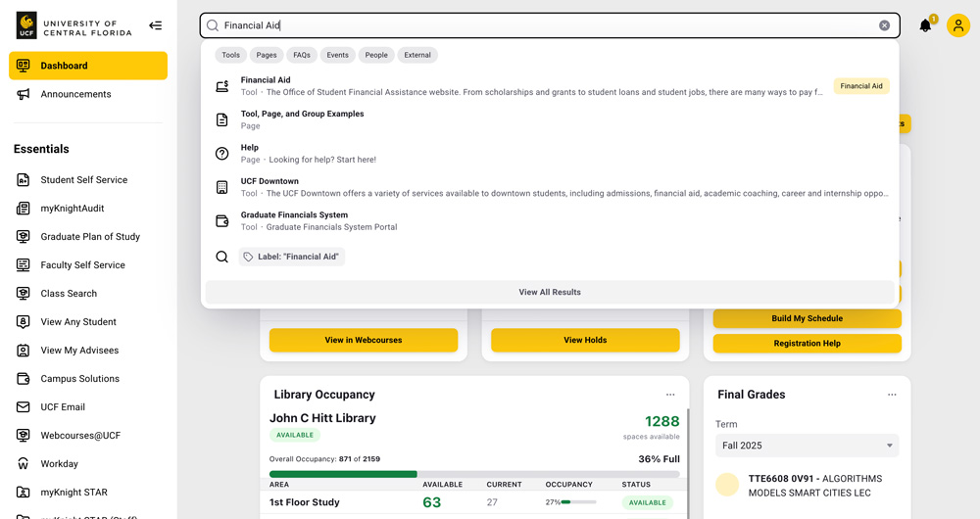The width and height of the screenshot is (980, 519).
Task: Click the UCF Email envelope icon
Action: tap(24, 407)
